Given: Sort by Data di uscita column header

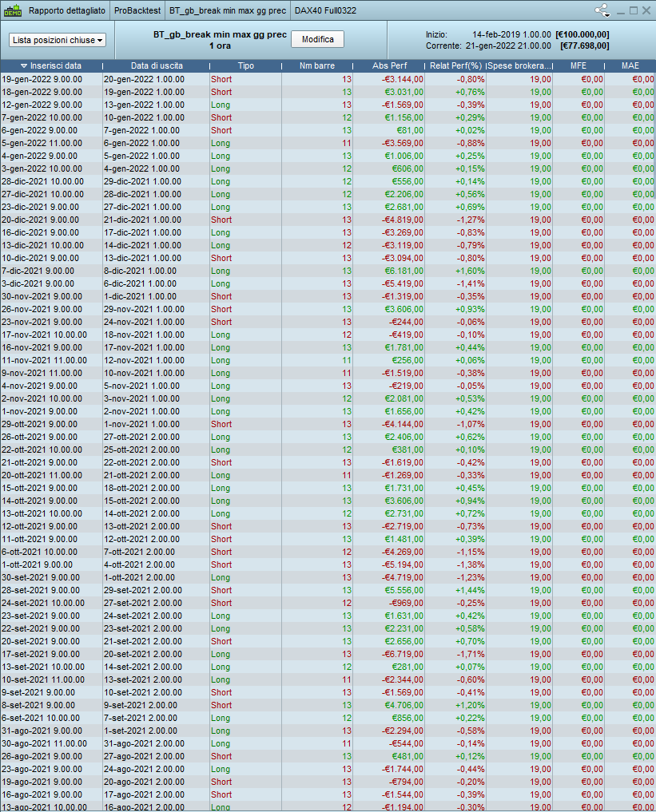Looking at the screenshot, I should pos(157,65).
